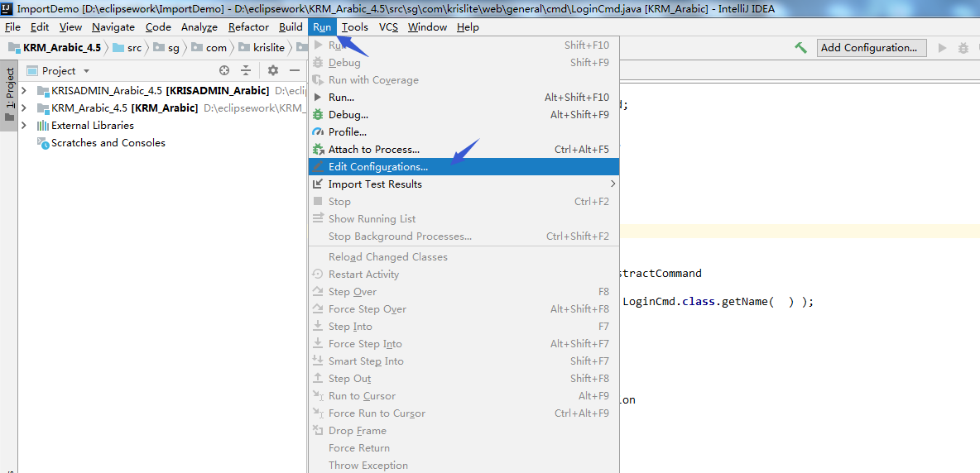Click com breadcrumb in navigation bar

pos(209,47)
